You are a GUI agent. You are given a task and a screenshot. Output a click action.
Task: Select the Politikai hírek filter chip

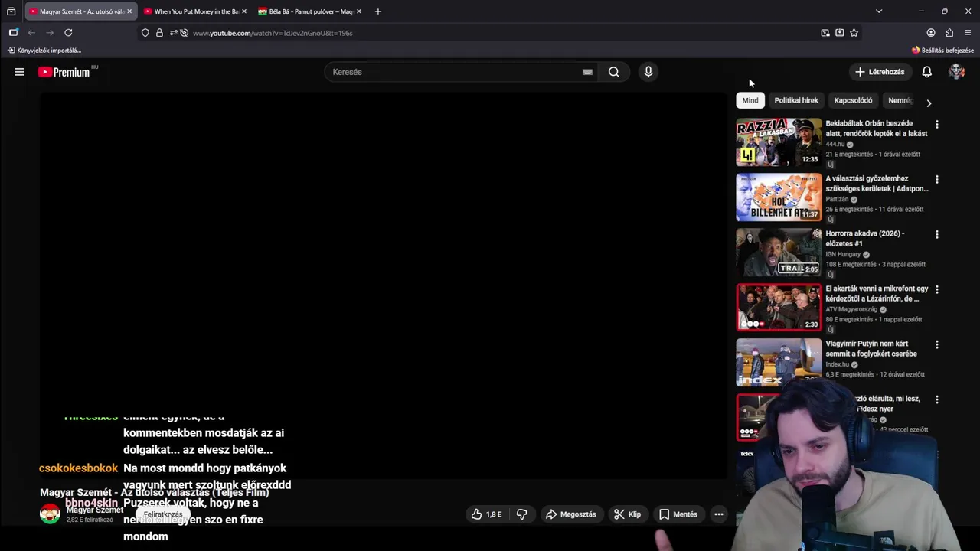[x=796, y=100]
